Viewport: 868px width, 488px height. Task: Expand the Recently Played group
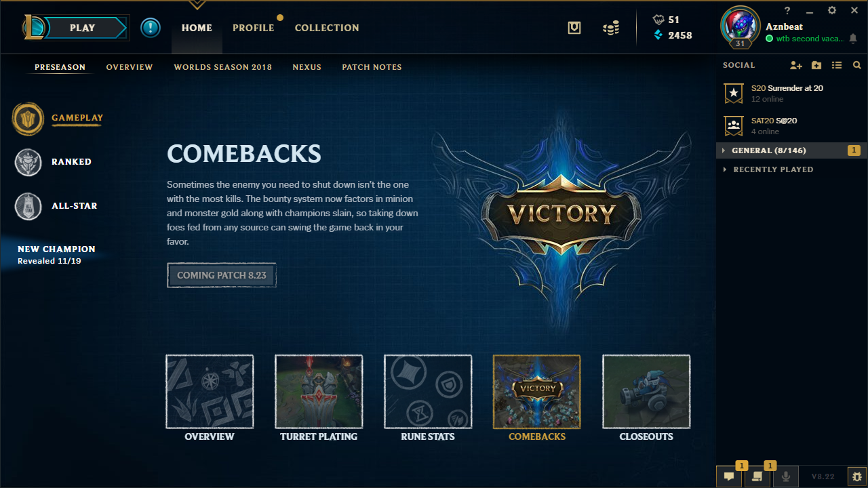pos(791,169)
